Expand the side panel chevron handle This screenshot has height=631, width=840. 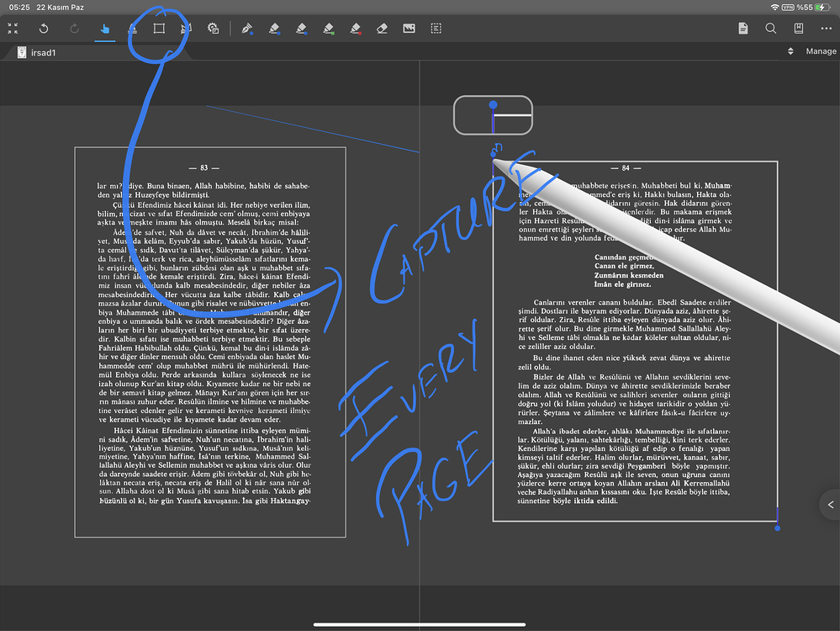(x=831, y=505)
